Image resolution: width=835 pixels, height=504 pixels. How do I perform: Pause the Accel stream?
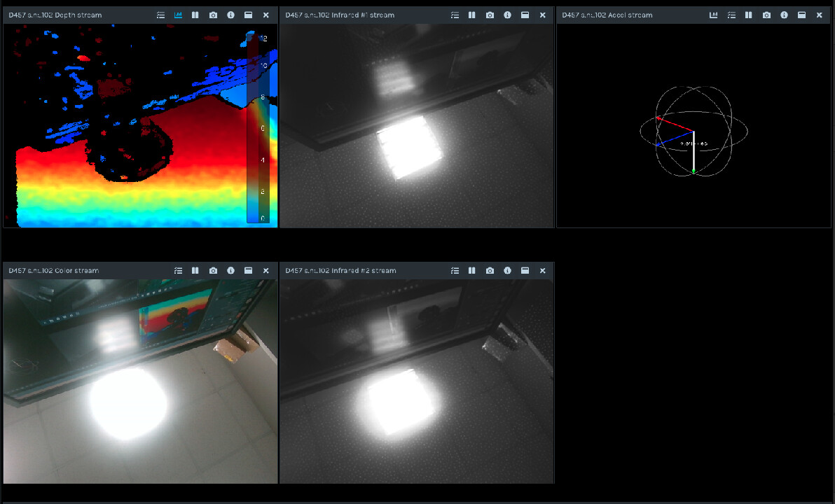pos(749,15)
